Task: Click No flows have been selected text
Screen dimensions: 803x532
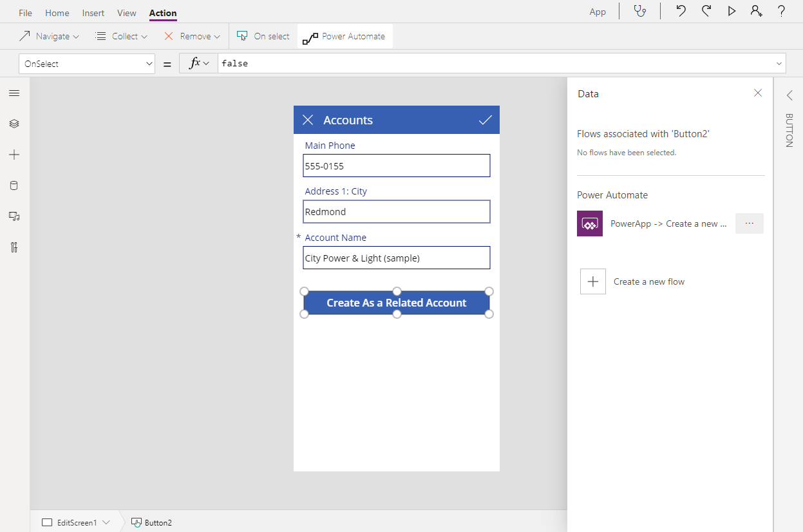Action: click(627, 153)
